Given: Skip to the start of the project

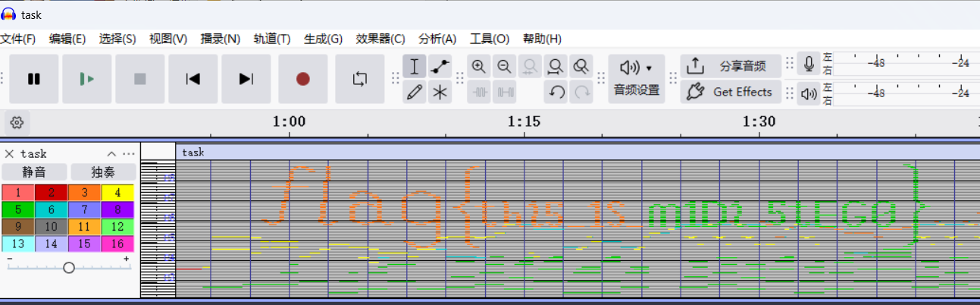Looking at the screenshot, I should (193, 79).
